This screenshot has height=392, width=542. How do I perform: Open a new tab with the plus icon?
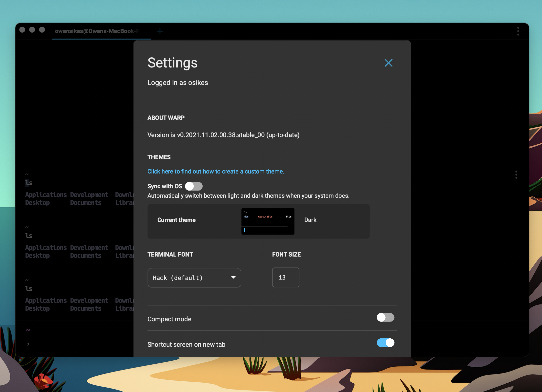[160, 31]
